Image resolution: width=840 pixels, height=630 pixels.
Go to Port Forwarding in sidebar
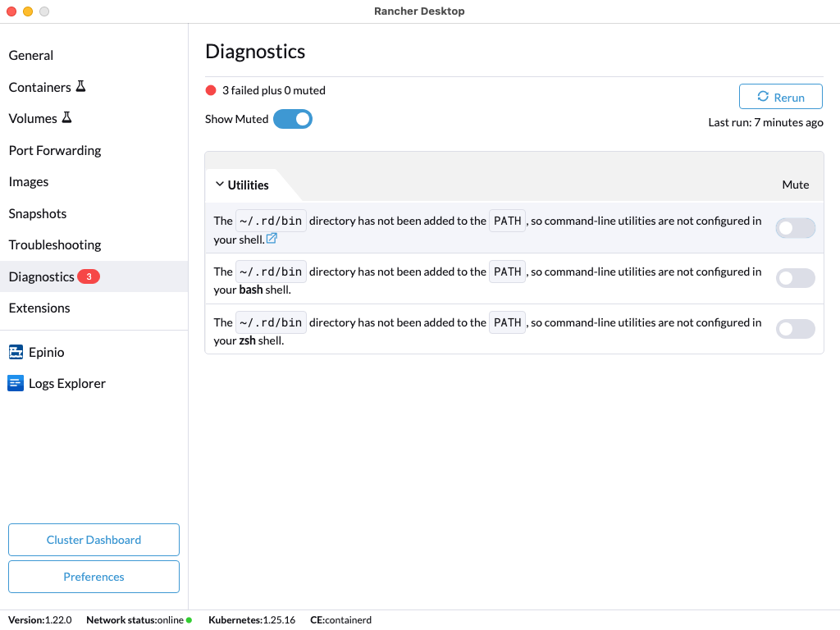pos(55,150)
